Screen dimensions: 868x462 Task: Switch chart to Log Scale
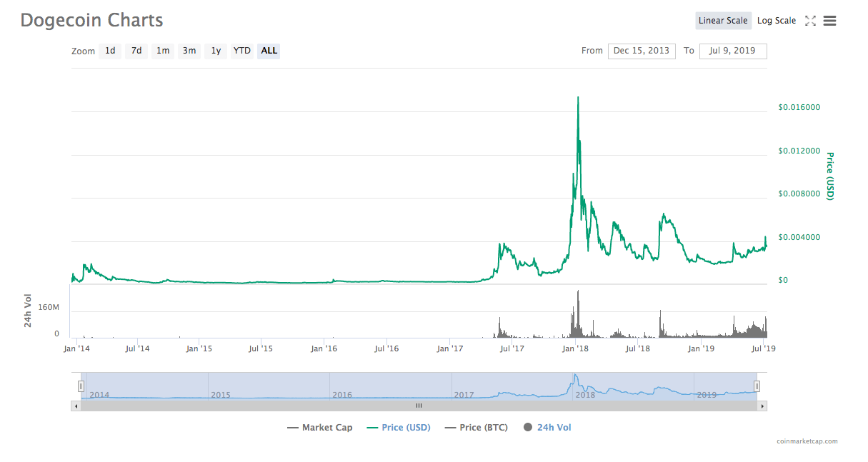777,21
